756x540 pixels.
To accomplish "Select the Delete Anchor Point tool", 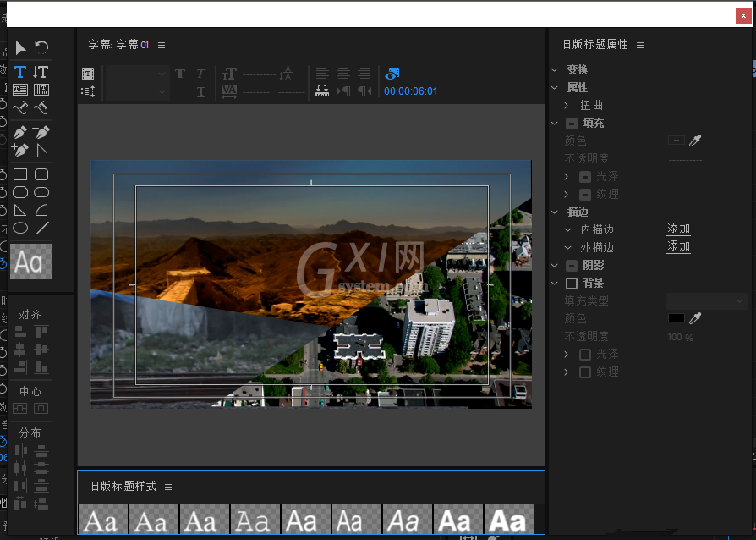I will 41,132.
